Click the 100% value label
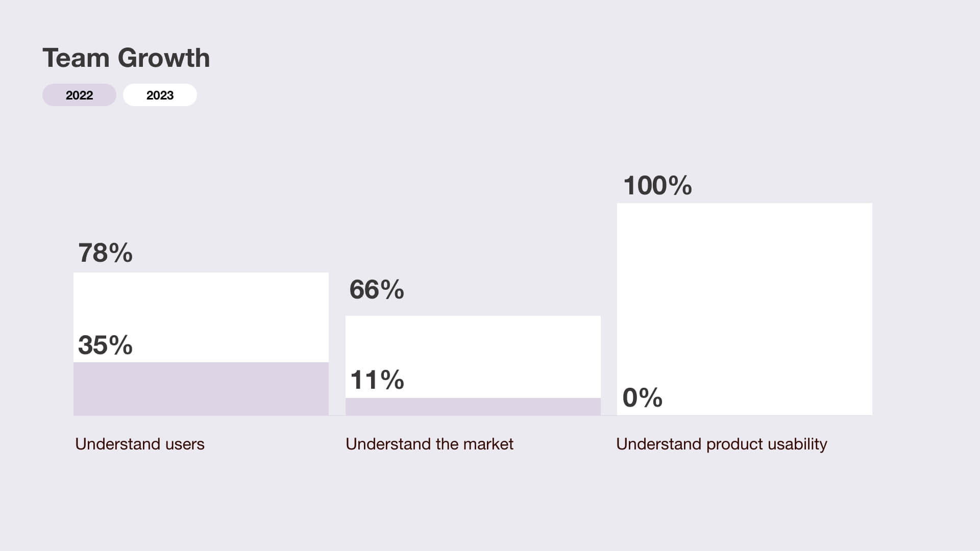The image size is (980, 551). click(x=657, y=186)
